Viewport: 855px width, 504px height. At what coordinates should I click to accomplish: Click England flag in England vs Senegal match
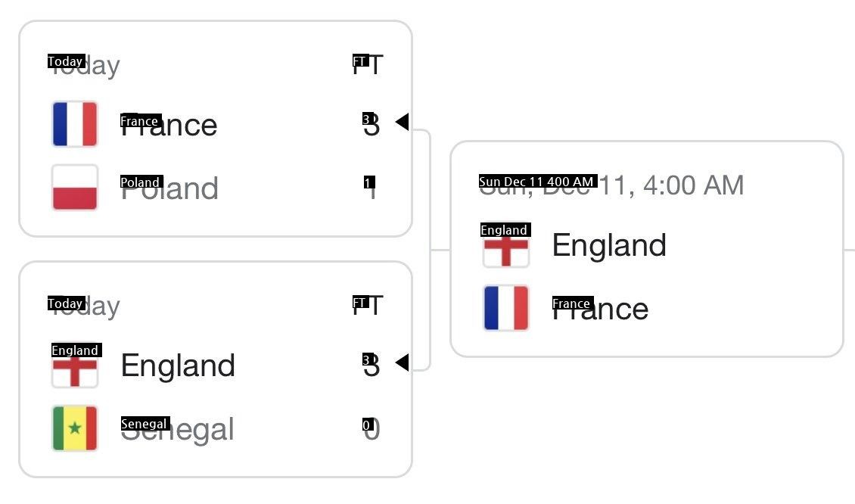(x=75, y=366)
